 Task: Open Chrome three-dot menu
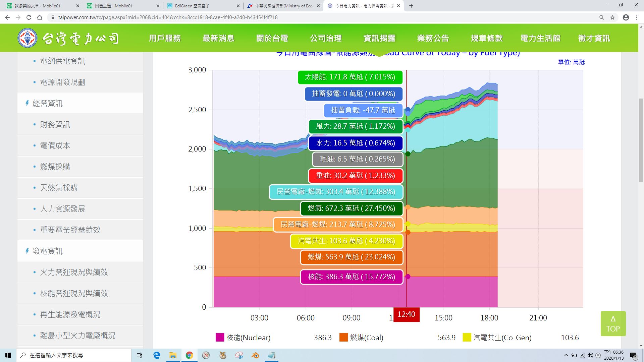pos(637,17)
